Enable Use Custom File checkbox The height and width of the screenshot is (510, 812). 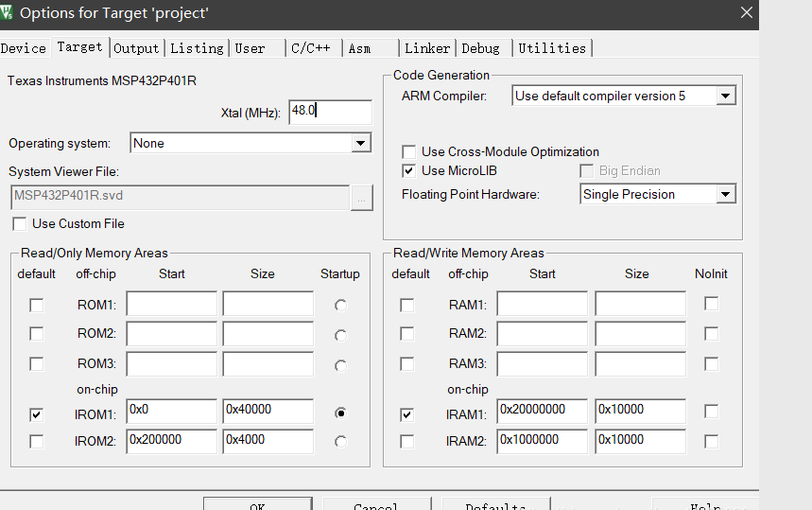(x=20, y=224)
